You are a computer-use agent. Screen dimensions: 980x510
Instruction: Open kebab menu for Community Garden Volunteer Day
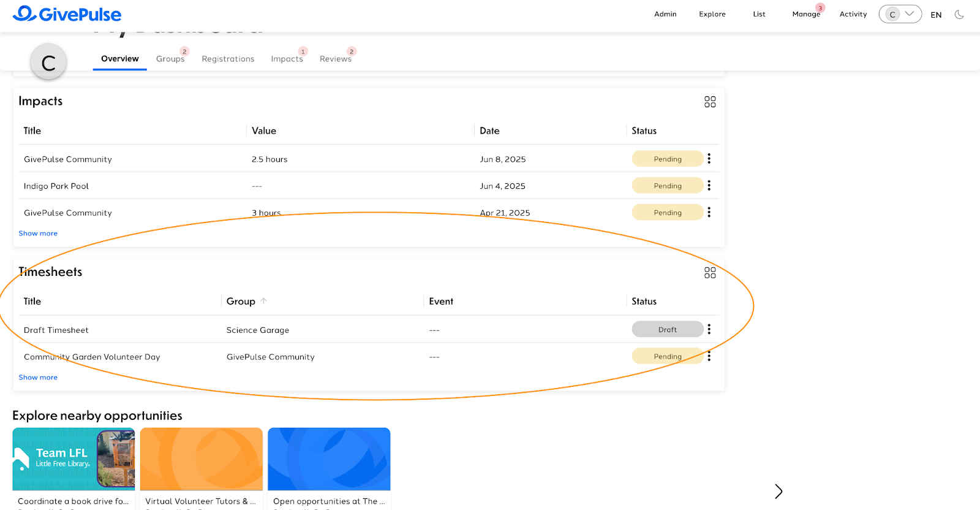pos(709,356)
